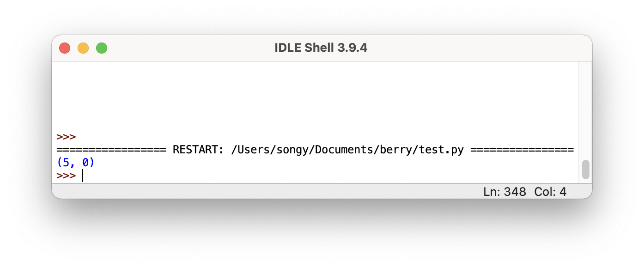Minimize the window using the yellow button

point(83,48)
